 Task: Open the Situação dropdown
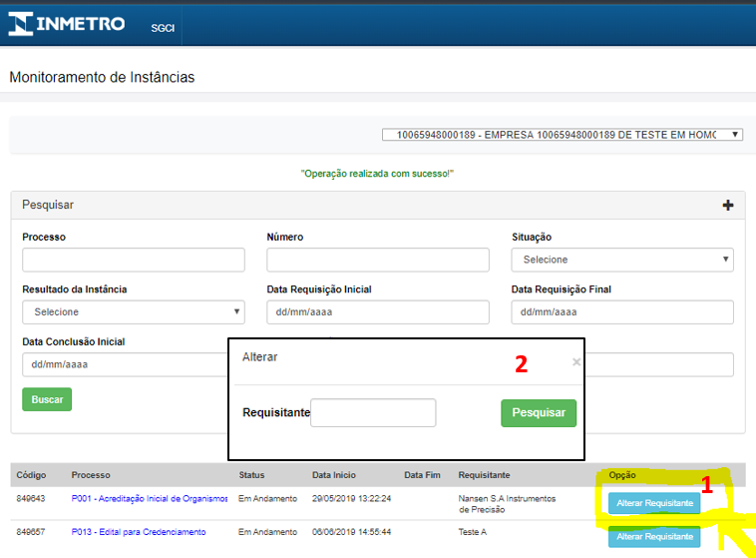622,260
